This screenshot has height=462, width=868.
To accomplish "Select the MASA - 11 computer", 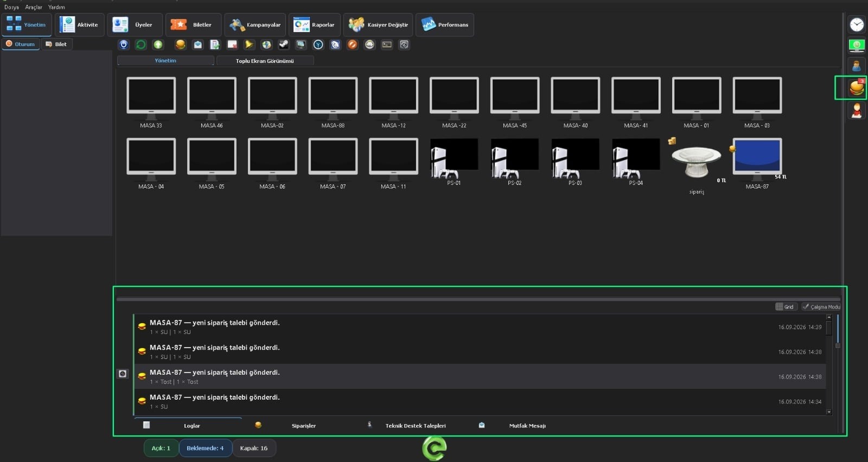I will (x=393, y=163).
